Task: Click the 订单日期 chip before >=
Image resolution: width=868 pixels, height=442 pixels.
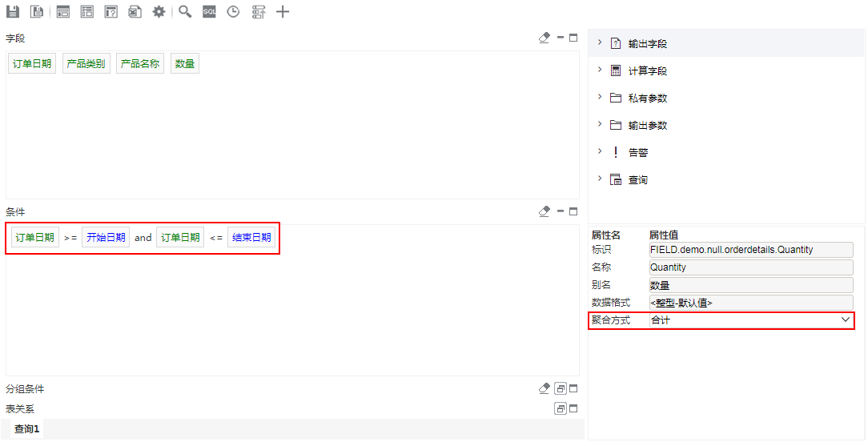Action: point(35,237)
